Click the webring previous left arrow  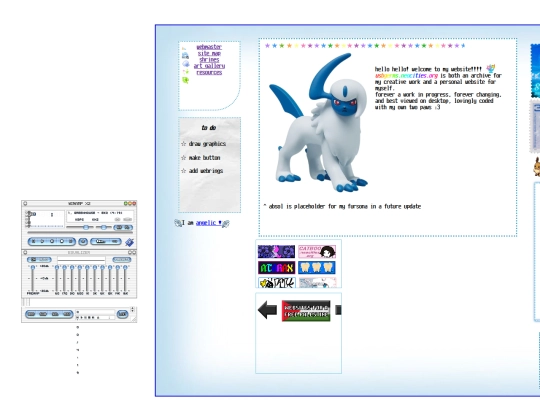coord(267,310)
